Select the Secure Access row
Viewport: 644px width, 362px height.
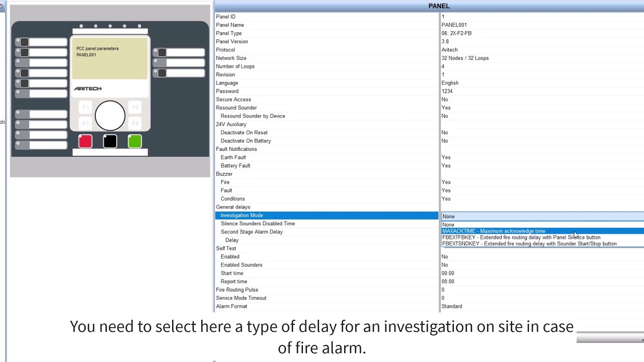coord(327,100)
